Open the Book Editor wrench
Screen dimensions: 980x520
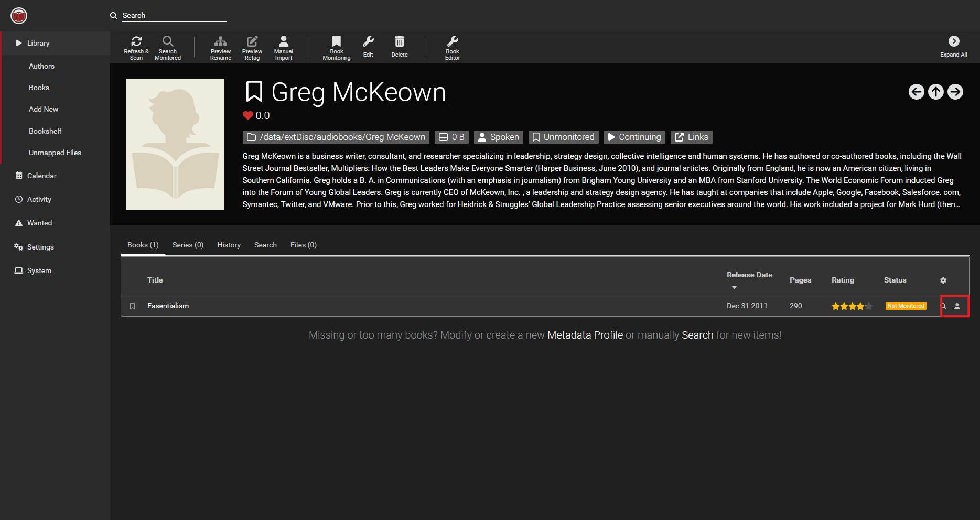[x=453, y=41]
